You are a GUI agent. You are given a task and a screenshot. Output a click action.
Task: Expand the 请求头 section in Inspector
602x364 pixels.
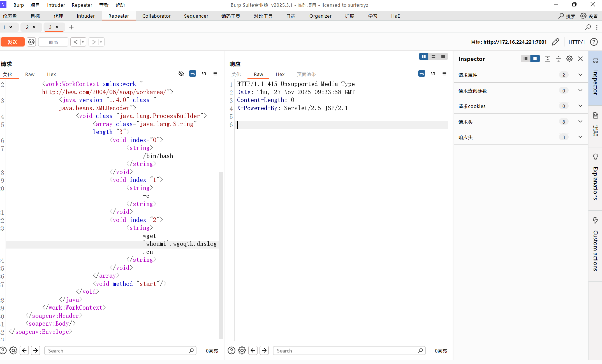coord(580,122)
